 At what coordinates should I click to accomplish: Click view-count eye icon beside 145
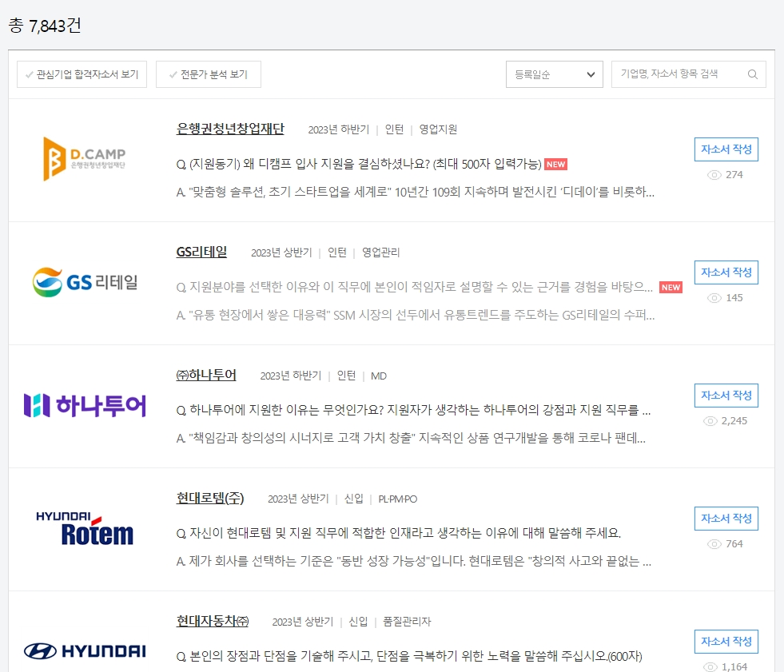pyautogui.click(x=714, y=298)
